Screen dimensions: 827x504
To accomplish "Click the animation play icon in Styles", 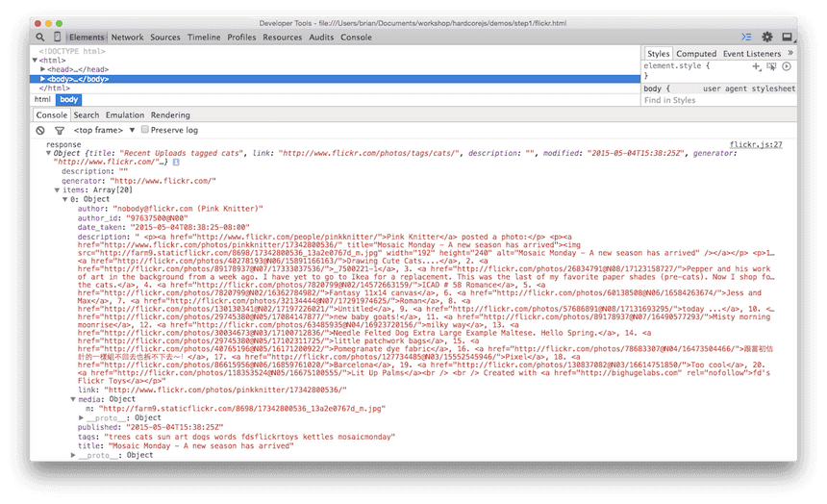I will [786, 66].
